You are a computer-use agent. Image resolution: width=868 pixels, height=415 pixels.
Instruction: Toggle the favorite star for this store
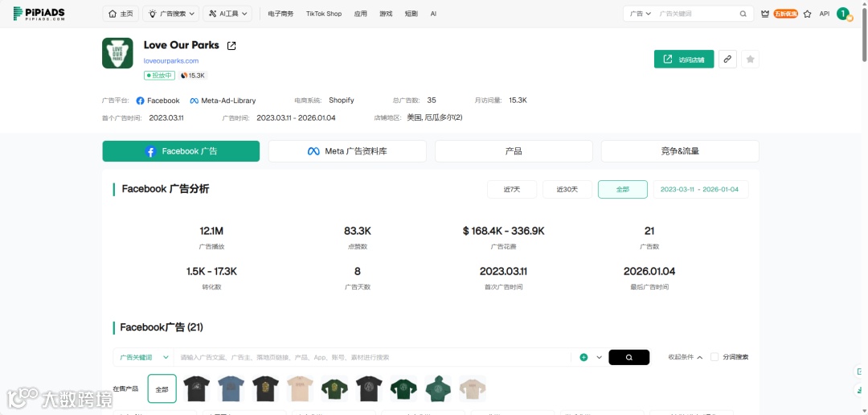750,60
